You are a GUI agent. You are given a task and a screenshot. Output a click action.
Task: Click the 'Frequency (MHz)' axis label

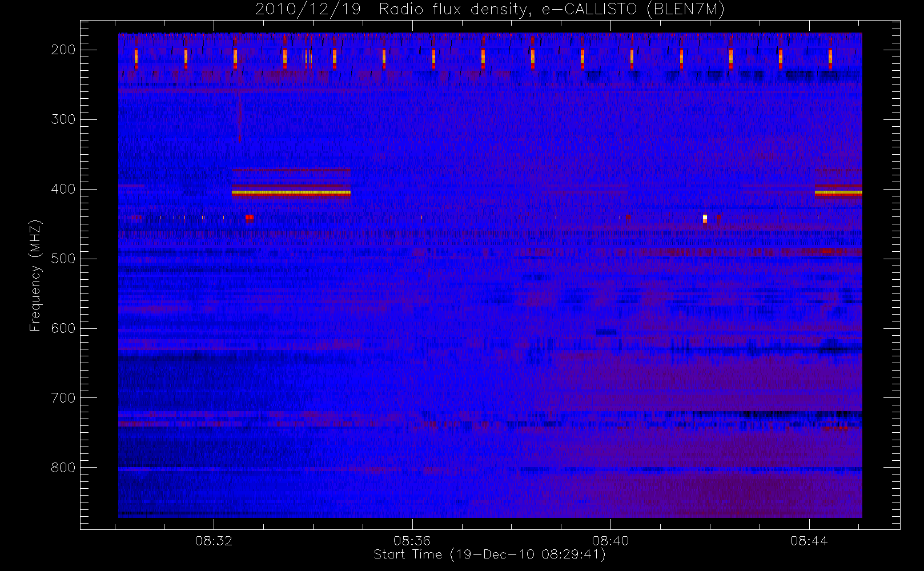click(x=35, y=275)
